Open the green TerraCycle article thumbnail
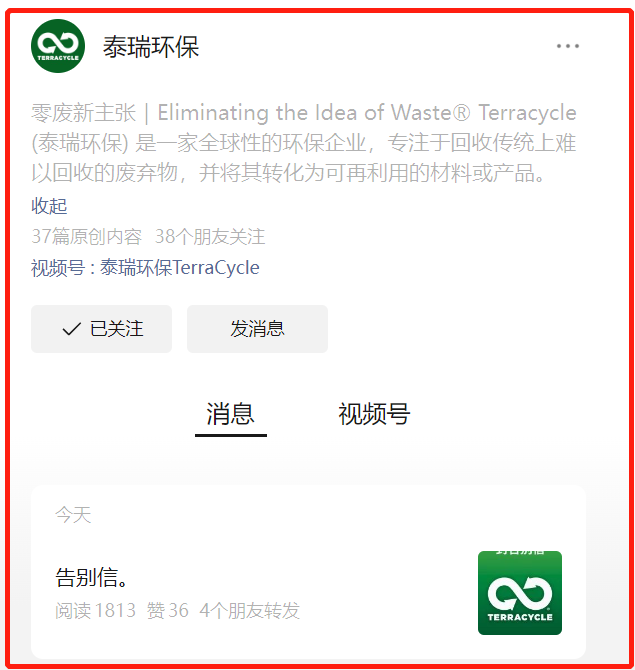The height and width of the screenshot is (670, 635). point(520,593)
